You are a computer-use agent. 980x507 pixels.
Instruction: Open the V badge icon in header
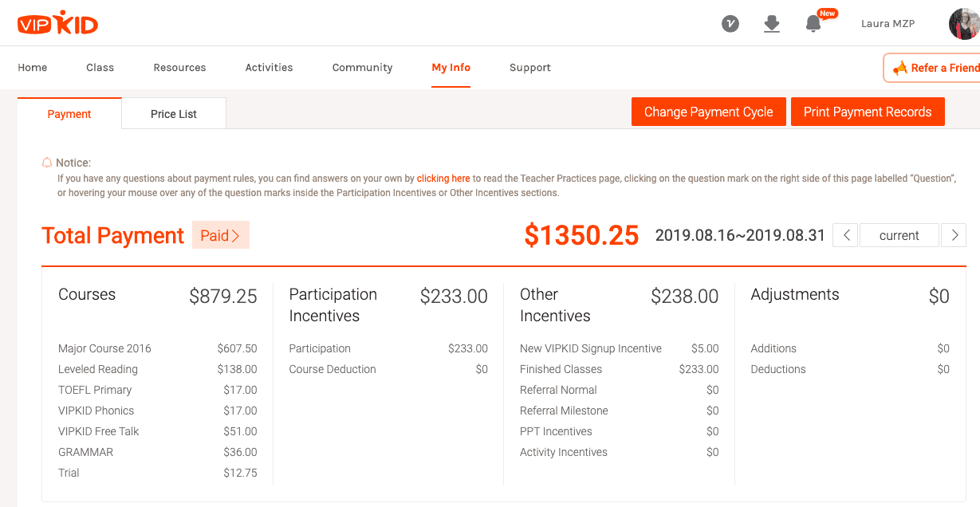tap(730, 24)
